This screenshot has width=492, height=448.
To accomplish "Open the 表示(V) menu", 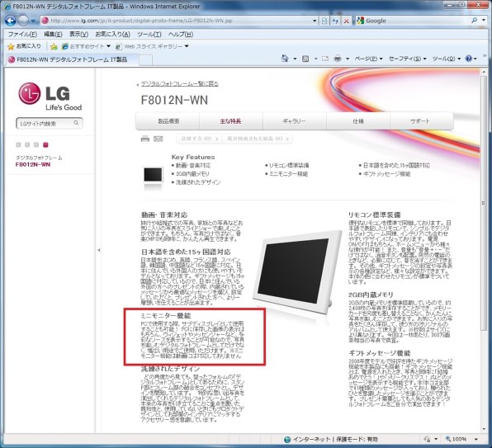I will pyautogui.click(x=78, y=34).
